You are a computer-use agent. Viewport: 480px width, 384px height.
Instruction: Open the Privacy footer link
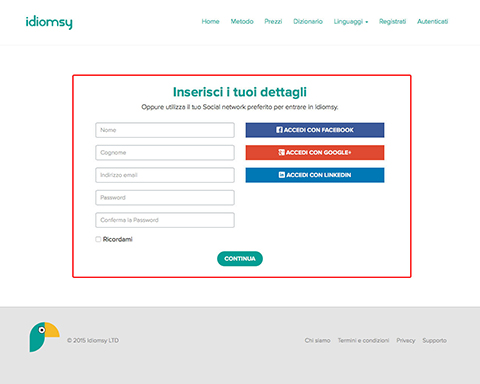(x=406, y=340)
